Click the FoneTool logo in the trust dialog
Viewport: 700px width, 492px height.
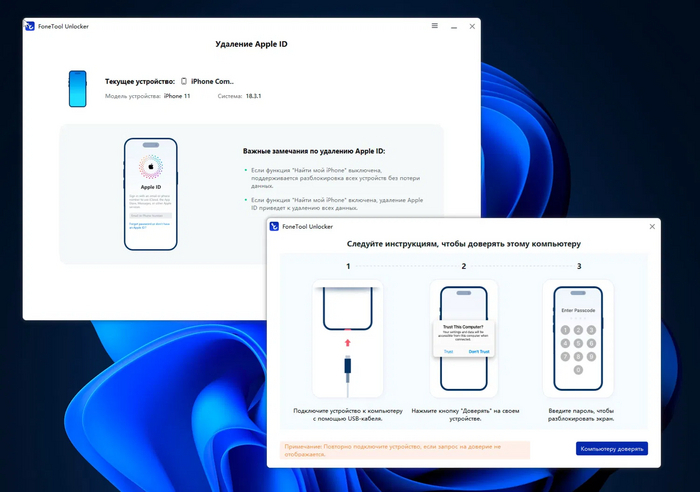[x=274, y=226]
